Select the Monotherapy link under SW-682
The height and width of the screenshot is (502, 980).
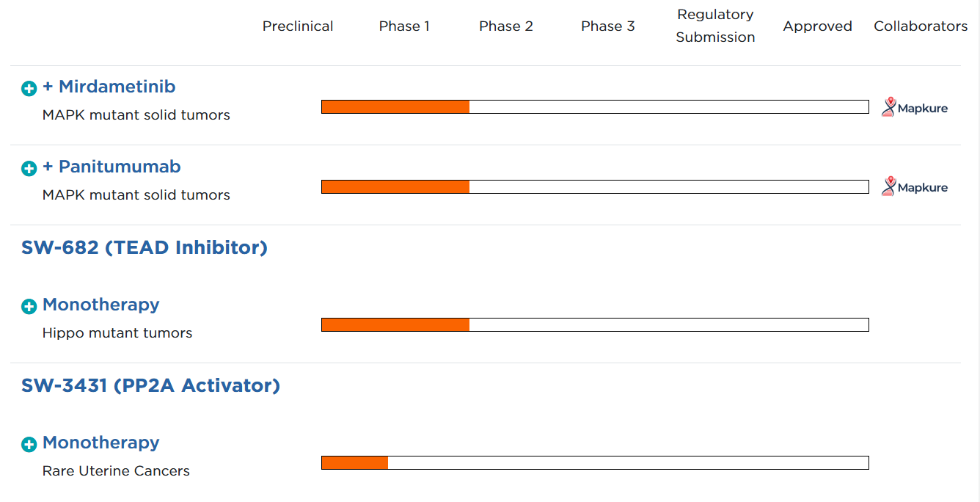(100, 305)
